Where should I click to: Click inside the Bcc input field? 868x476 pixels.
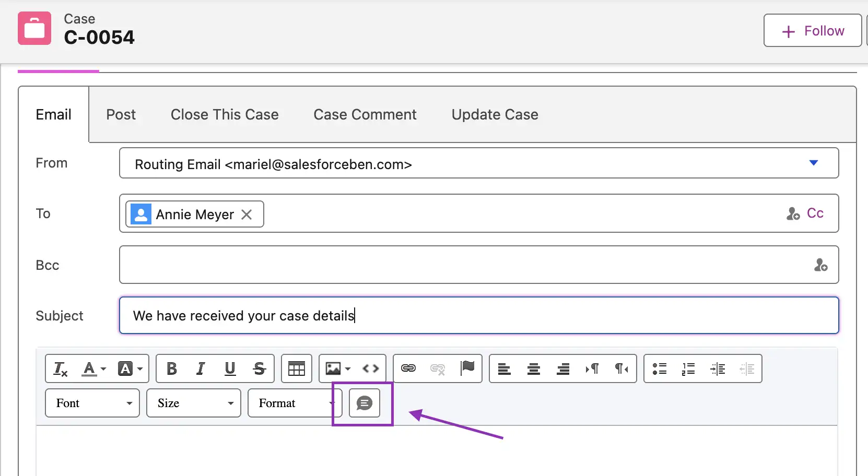tap(465, 265)
